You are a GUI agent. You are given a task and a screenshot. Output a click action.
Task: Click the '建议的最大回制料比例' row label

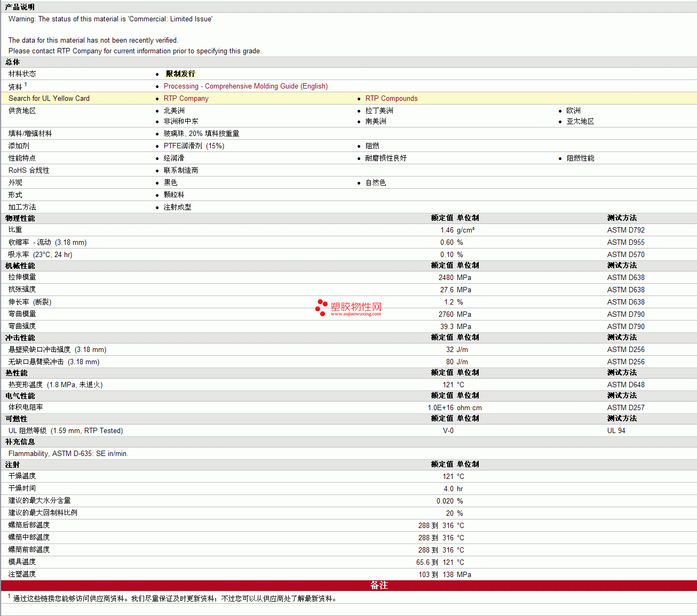pos(43,513)
